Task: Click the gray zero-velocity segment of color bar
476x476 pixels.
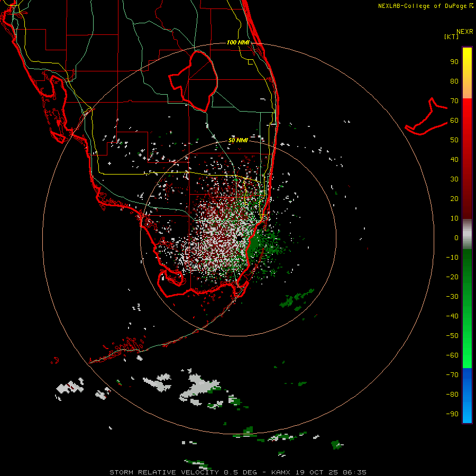Action: point(467,234)
